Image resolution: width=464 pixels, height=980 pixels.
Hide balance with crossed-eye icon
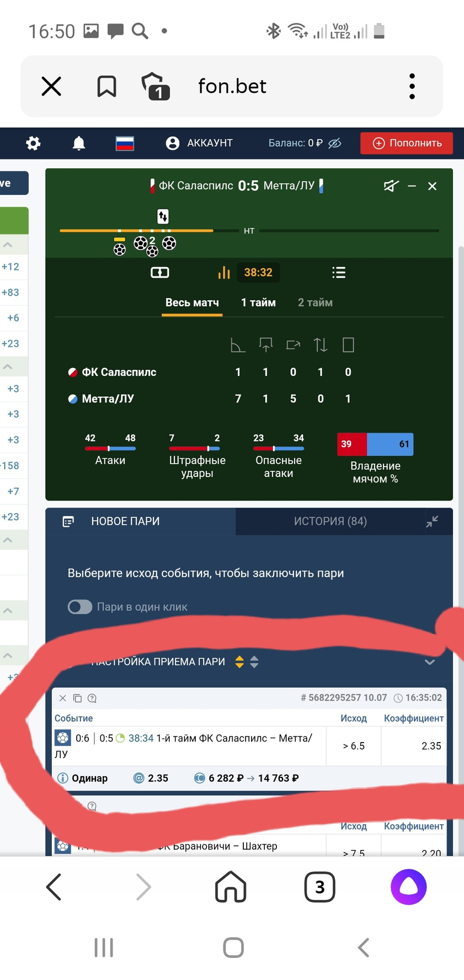pos(334,144)
